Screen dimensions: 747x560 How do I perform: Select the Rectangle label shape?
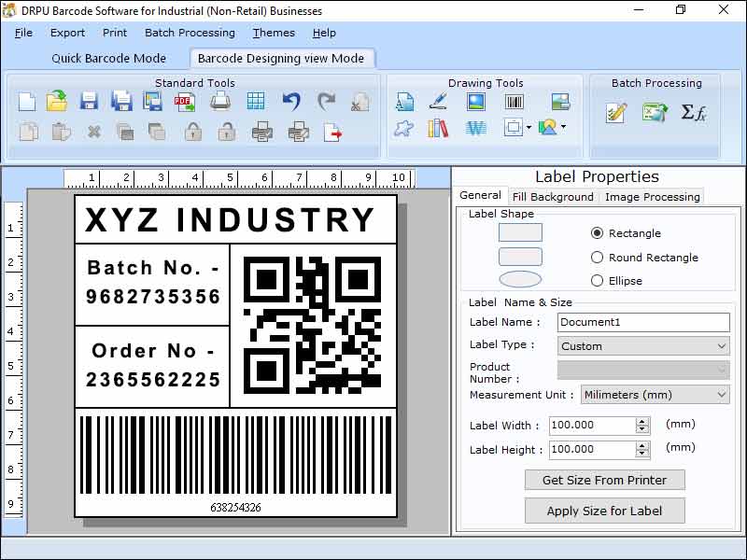[599, 232]
